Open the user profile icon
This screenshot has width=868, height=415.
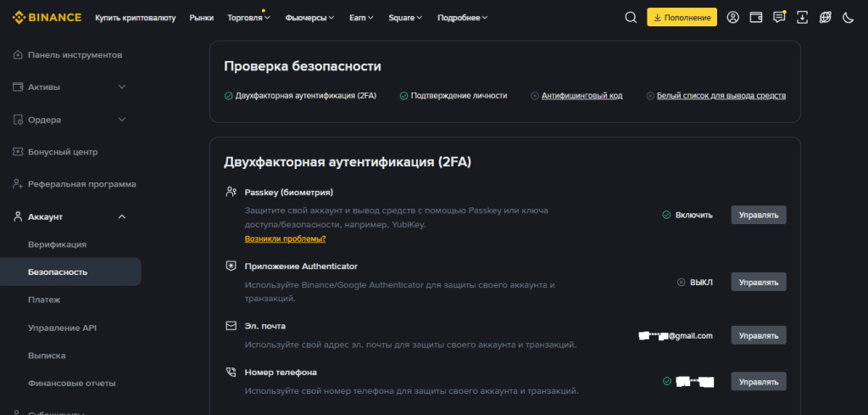pos(733,17)
